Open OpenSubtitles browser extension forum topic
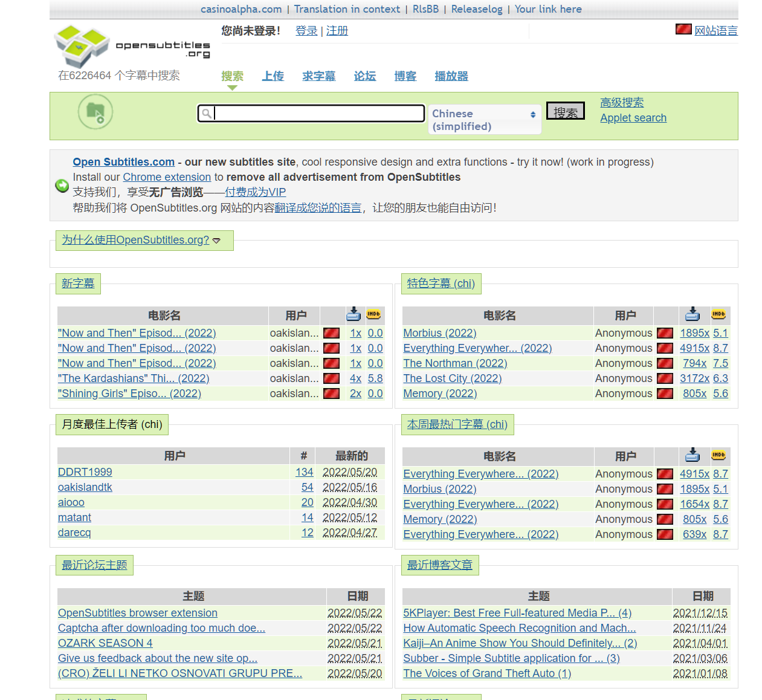762x700 pixels. click(138, 613)
